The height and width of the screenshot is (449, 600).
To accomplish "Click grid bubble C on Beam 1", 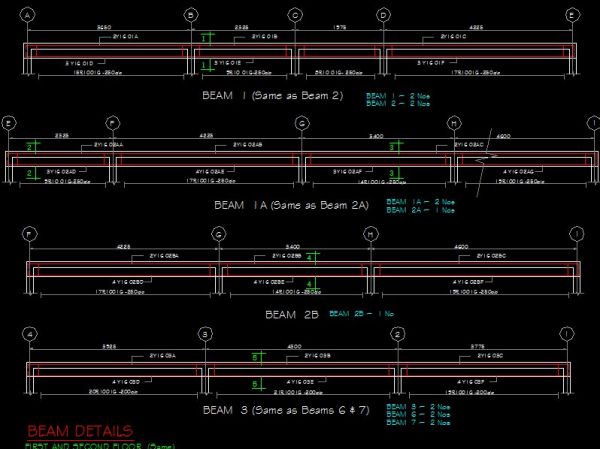I will click(x=295, y=15).
